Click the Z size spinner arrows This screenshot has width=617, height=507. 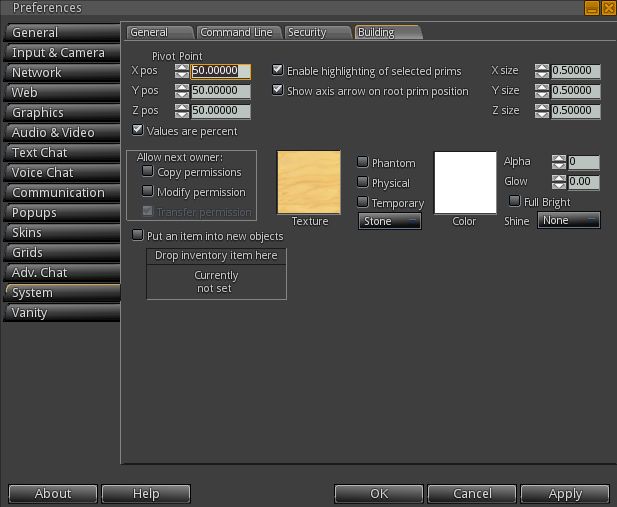point(542,110)
